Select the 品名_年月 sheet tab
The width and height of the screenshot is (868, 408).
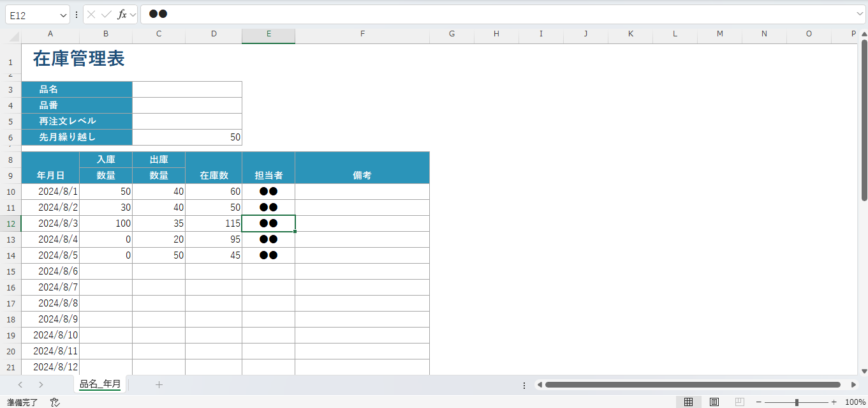[x=100, y=384]
